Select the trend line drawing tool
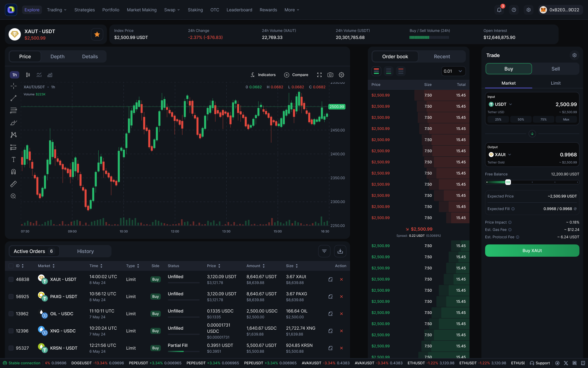 click(x=13, y=98)
